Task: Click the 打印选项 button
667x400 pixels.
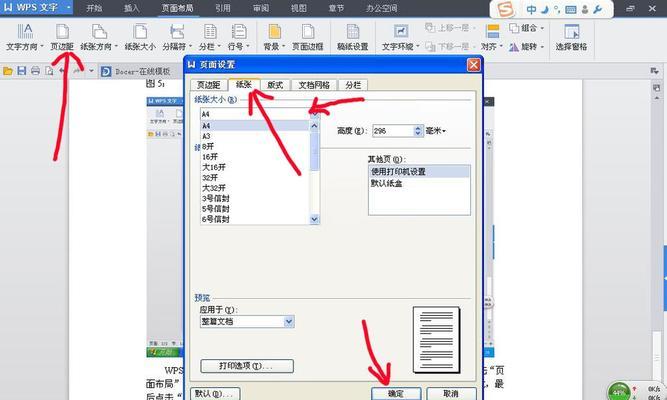Action: coord(247,366)
